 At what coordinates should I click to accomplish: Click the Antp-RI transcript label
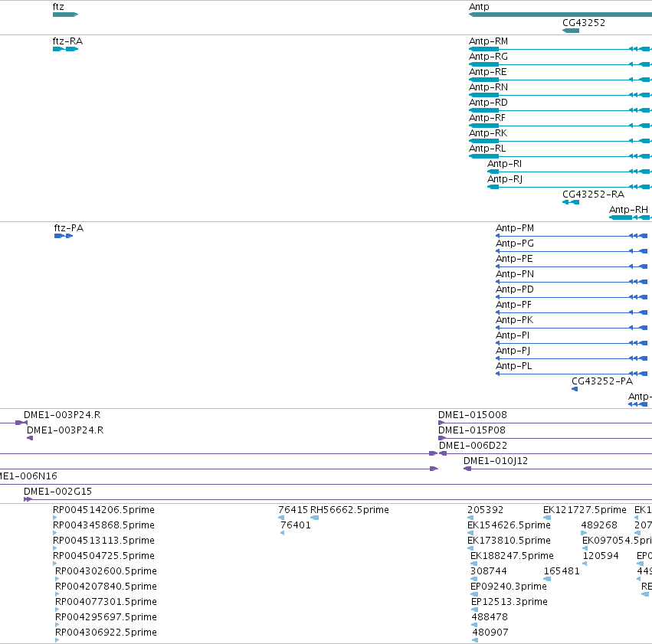pyautogui.click(x=504, y=164)
